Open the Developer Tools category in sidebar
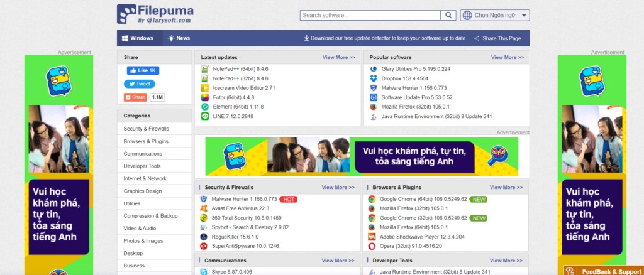 (x=155, y=166)
